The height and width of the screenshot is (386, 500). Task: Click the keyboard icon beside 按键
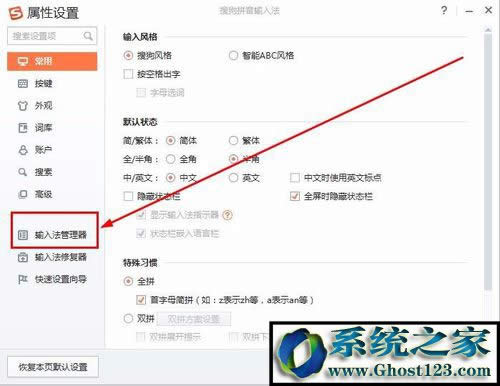coord(23,83)
